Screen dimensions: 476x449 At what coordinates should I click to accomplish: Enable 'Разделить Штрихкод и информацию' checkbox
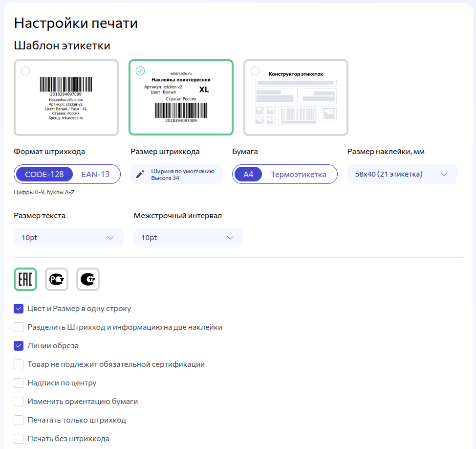[19, 327]
